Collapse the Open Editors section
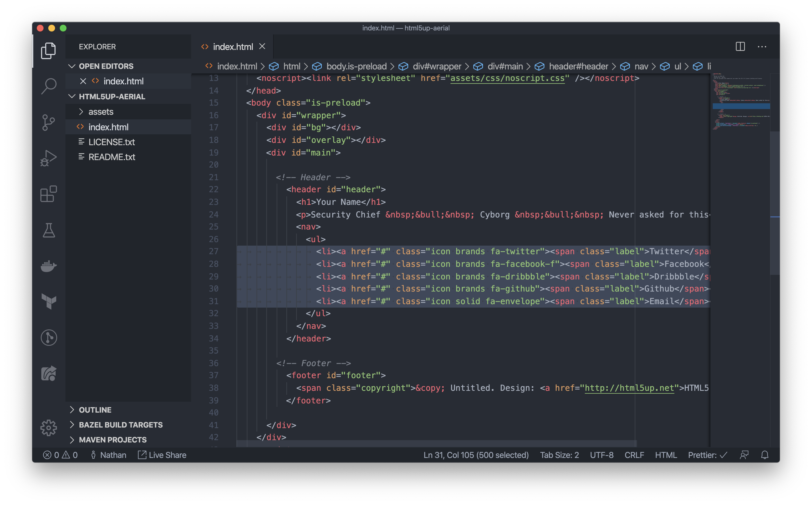The image size is (812, 505). 106,66
